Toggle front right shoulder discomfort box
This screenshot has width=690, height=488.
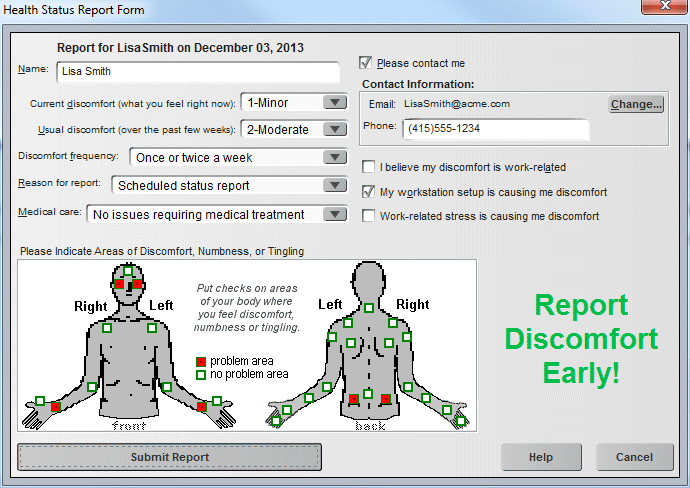point(107,327)
